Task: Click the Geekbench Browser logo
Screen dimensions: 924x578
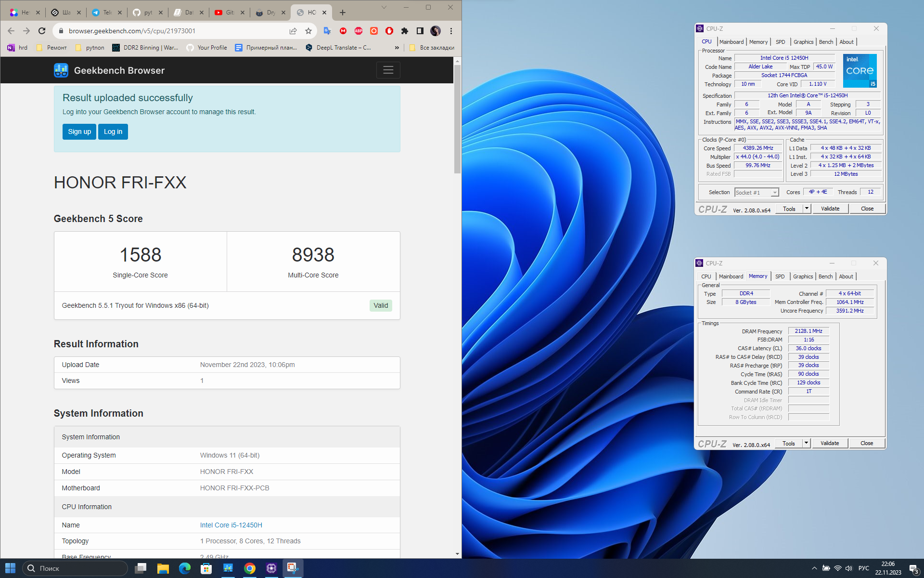Action: point(109,70)
